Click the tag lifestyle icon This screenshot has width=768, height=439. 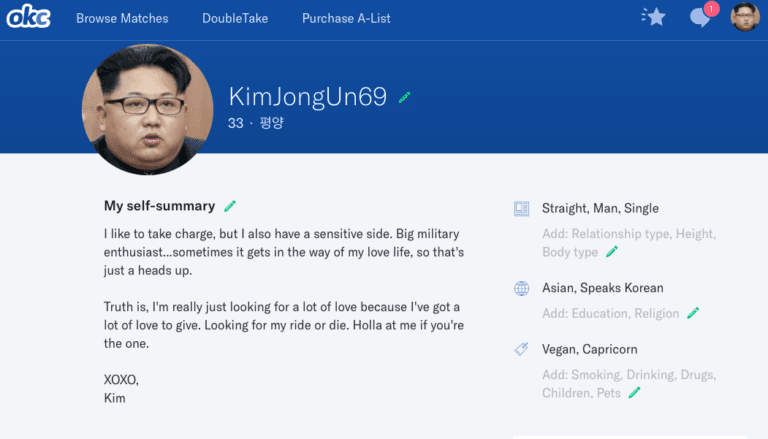[x=521, y=349]
